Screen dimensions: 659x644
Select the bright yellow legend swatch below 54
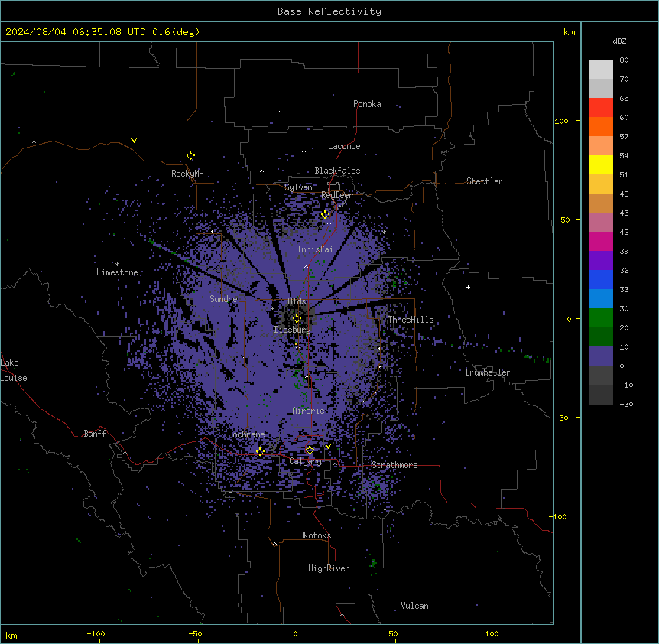[x=601, y=164]
